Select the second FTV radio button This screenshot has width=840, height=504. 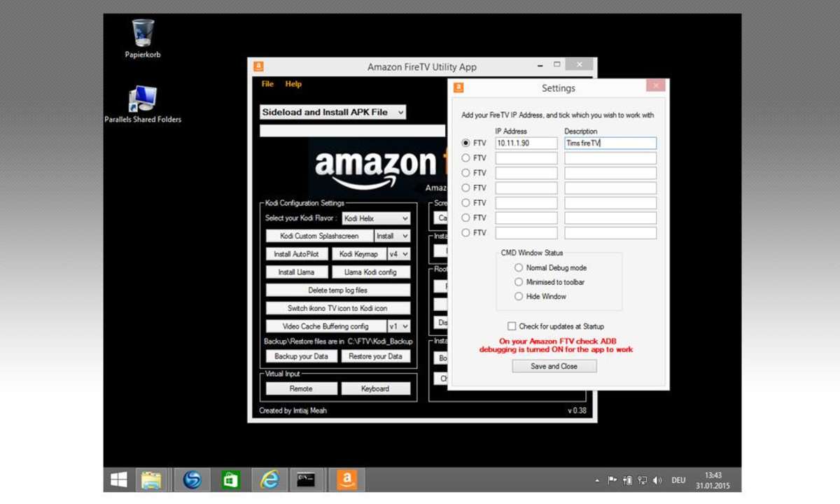[x=466, y=158]
